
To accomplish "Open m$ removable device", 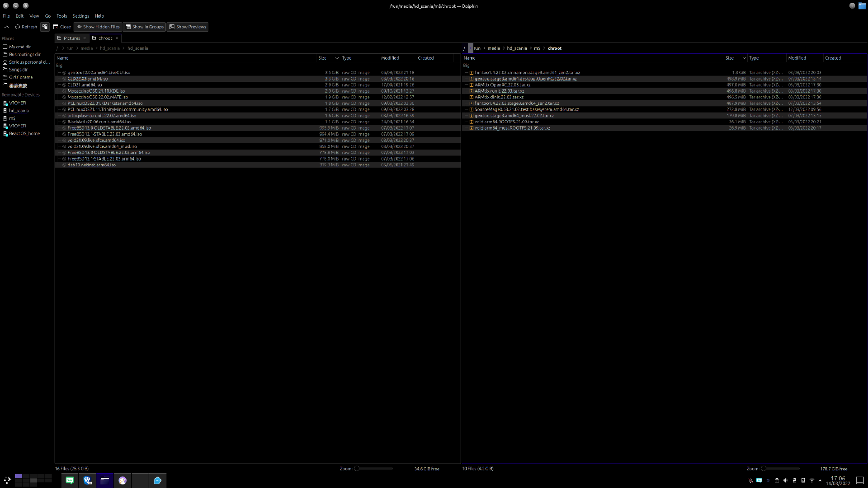I will coord(9,118).
